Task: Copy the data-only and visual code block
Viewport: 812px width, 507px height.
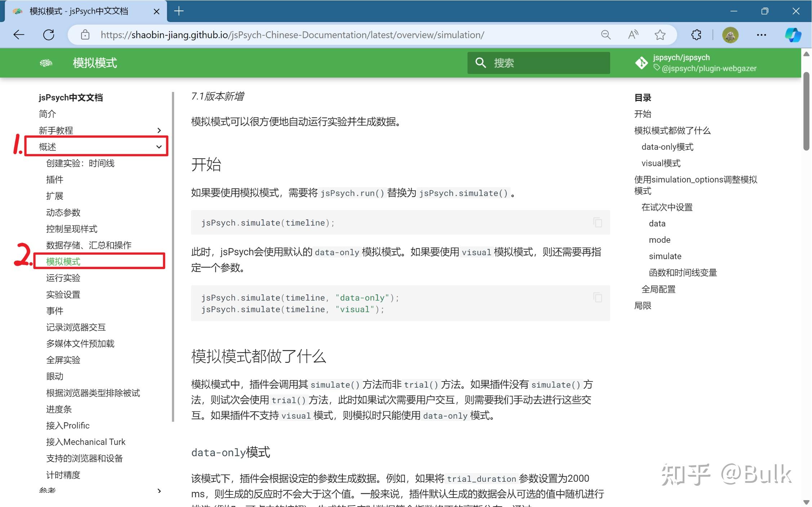Action: pos(598,297)
